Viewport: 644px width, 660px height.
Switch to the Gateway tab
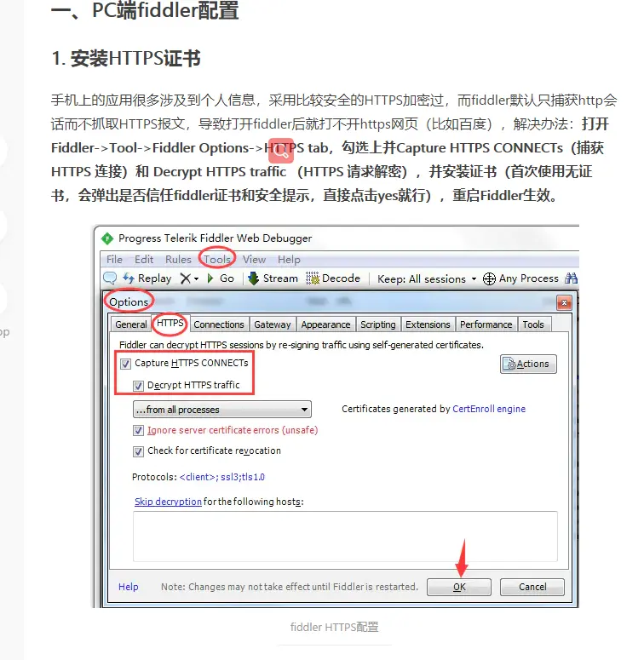pos(273,324)
